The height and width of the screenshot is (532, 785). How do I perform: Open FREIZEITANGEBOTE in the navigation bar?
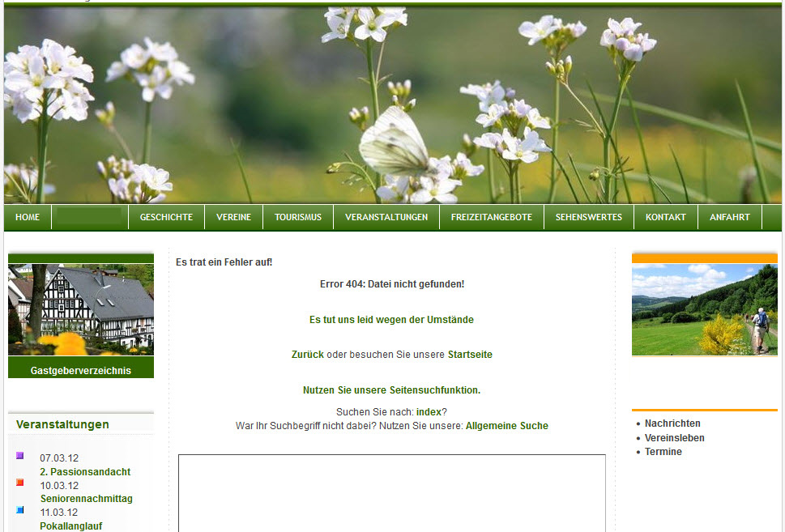pyautogui.click(x=492, y=217)
